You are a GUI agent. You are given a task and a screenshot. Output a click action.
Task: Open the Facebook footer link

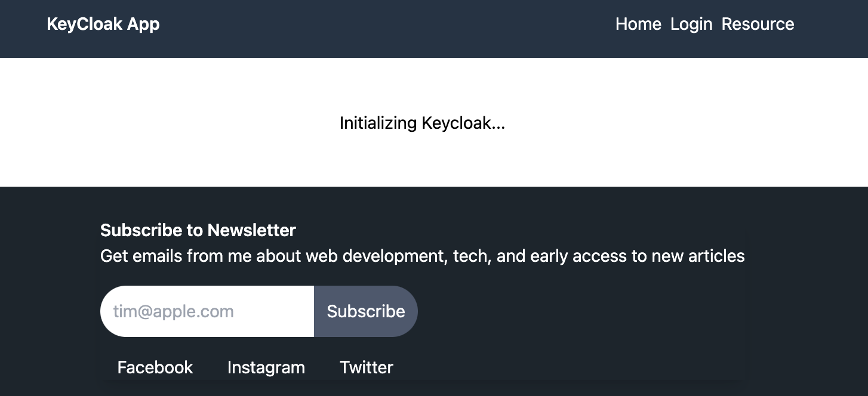[155, 367]
